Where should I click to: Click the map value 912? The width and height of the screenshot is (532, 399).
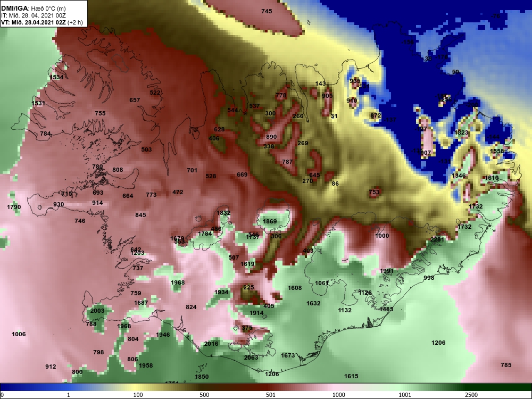click(x=51, y=367)
